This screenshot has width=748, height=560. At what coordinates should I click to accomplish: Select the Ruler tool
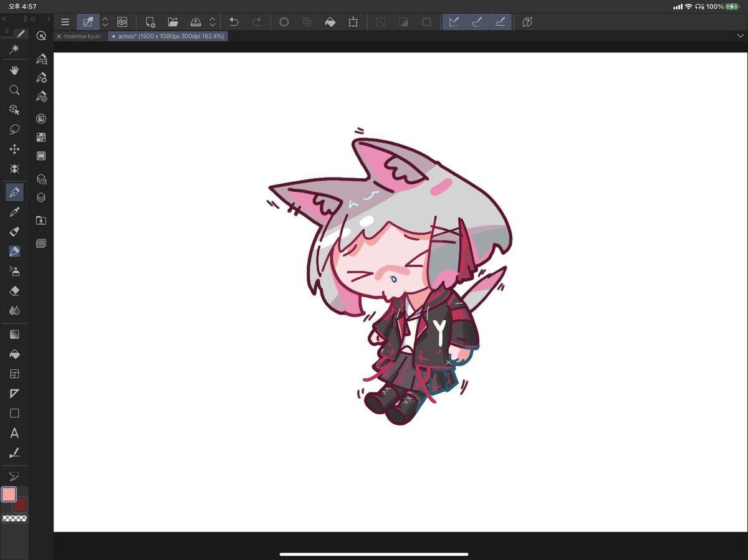click(x=14, y=394)
